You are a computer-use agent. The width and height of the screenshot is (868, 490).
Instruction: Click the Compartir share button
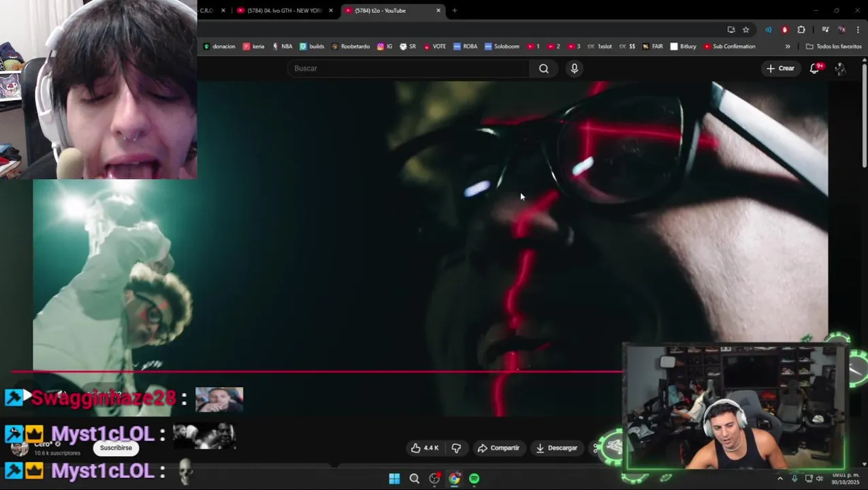pos(498,448)
